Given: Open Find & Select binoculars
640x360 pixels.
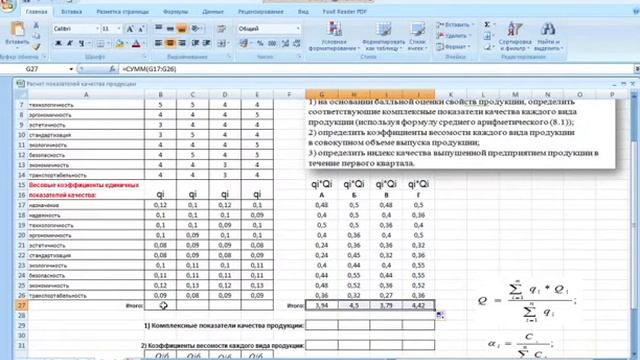Looking at the screenshot, I should pyautogui.click(x=548, y=36).
